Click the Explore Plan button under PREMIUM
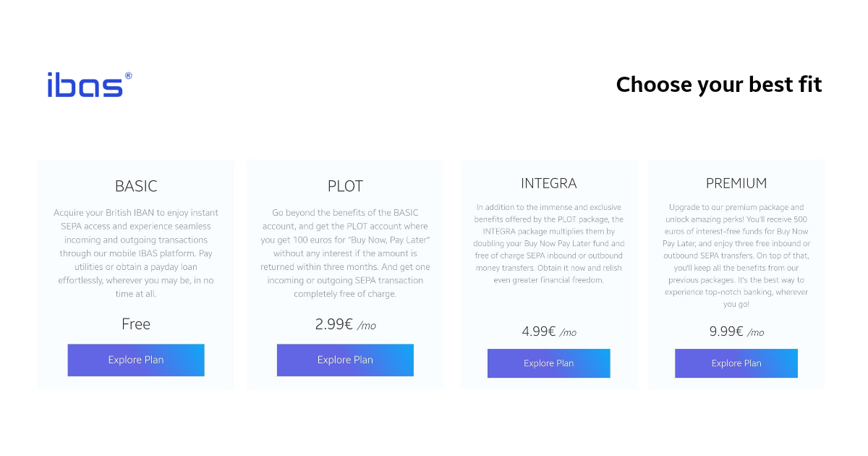This screenshot has height=456, width=868. click(x=736, y=363)
